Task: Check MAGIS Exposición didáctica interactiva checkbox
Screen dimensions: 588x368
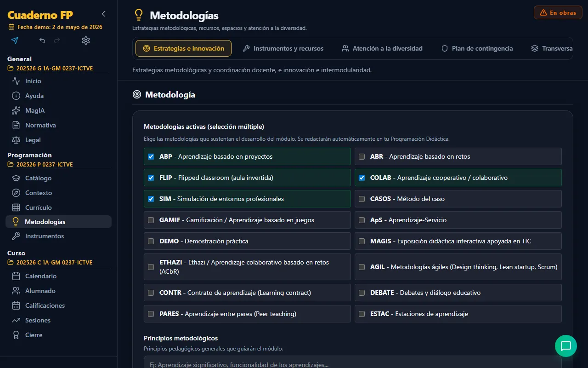Action: (362, 241)
